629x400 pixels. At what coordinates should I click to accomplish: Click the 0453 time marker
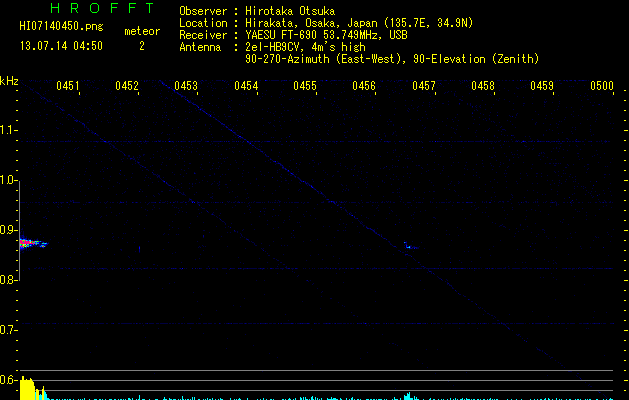pyautogui.click(x=186, y=86)
